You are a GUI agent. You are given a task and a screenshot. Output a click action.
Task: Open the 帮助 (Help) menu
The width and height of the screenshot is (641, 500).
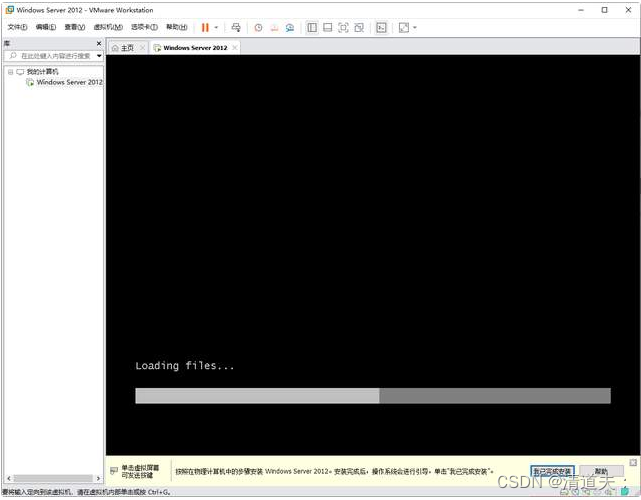177,27
